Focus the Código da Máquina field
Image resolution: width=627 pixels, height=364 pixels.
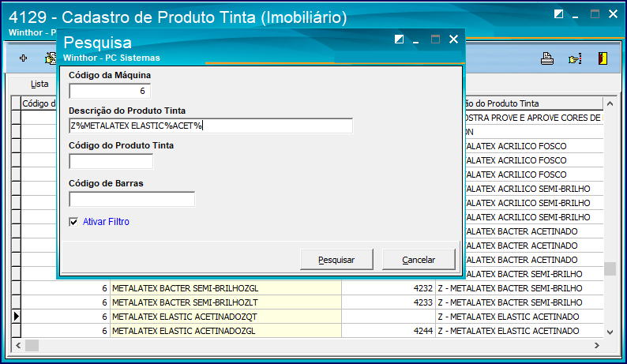tap(110, 92)
